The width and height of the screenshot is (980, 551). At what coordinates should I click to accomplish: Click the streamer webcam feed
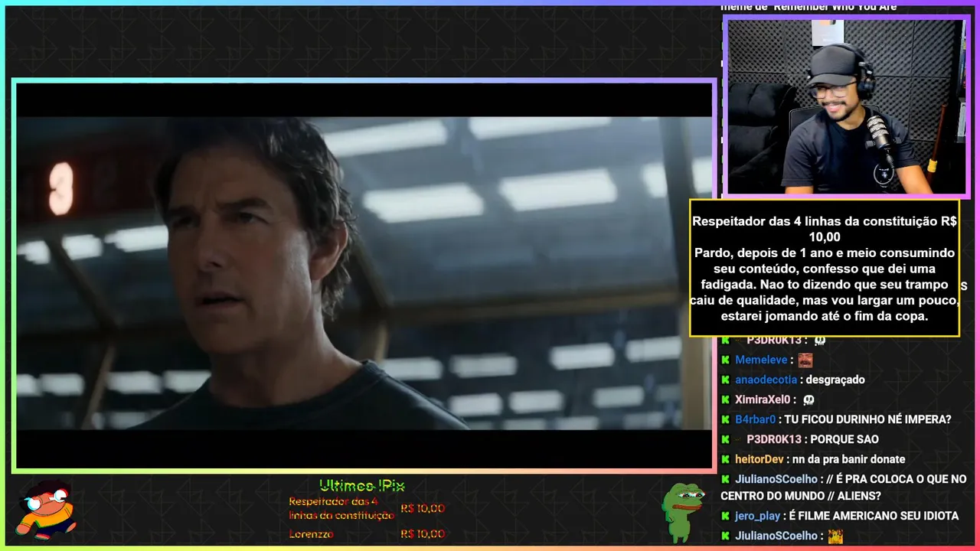[x=846, y=106]
